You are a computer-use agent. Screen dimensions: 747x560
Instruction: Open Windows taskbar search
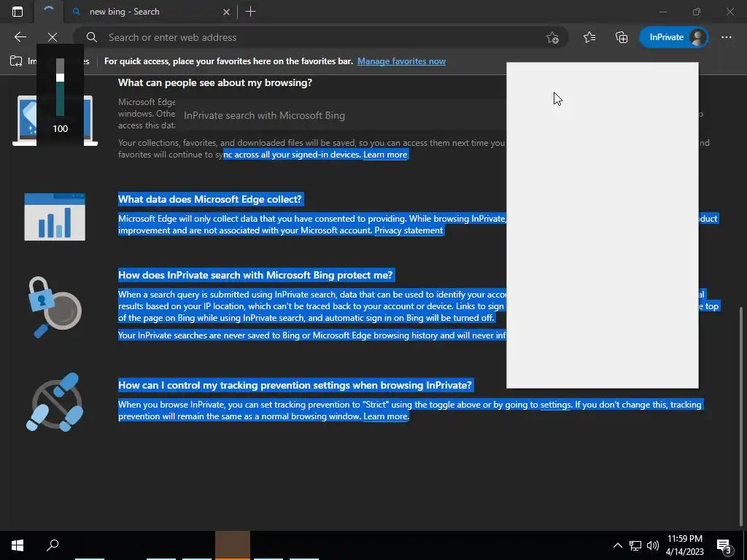[53, 545]
